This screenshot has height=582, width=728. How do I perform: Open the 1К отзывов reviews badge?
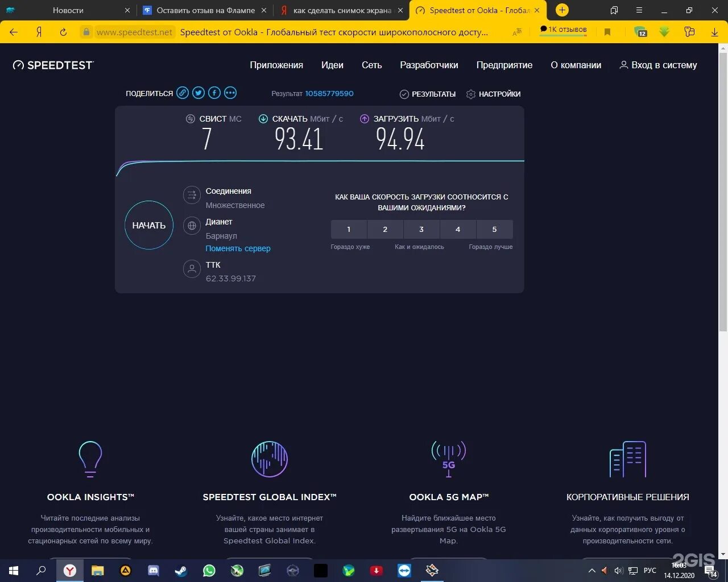click(x=563, y=30)
